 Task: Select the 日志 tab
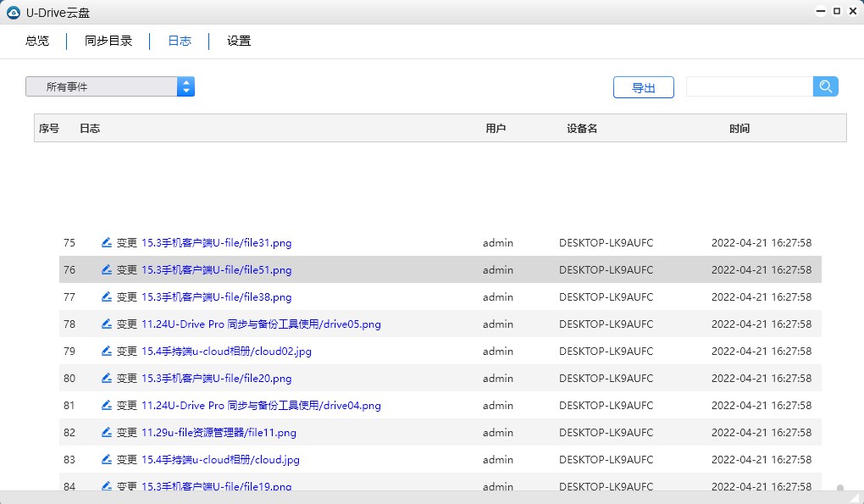[x=180, y=41]
